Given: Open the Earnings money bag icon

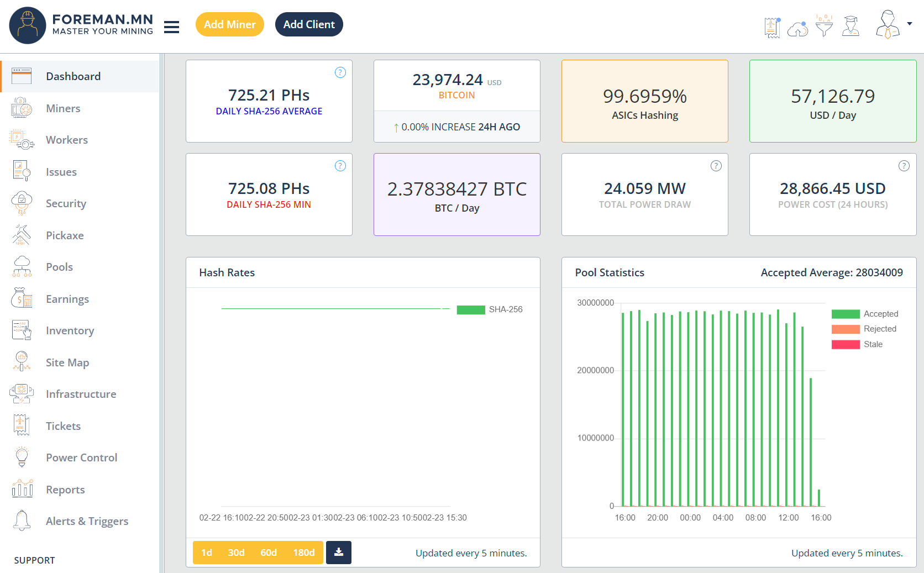Looking at the screenshot, I should click(x=21, y=298).
